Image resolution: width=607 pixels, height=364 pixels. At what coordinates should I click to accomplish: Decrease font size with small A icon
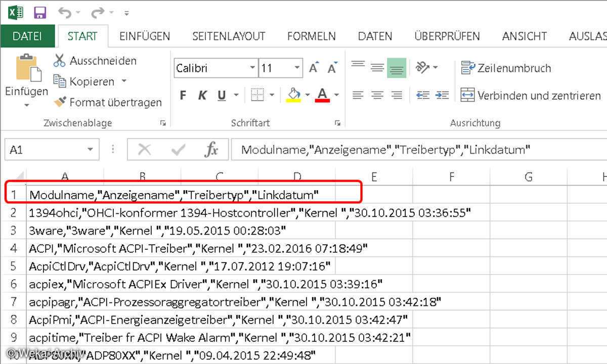(x=332, y=68)
